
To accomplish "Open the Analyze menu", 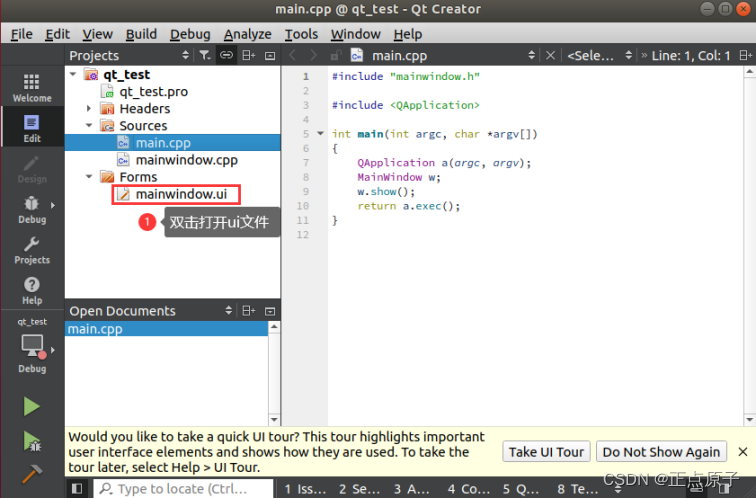I will click(x=247, y=34).
